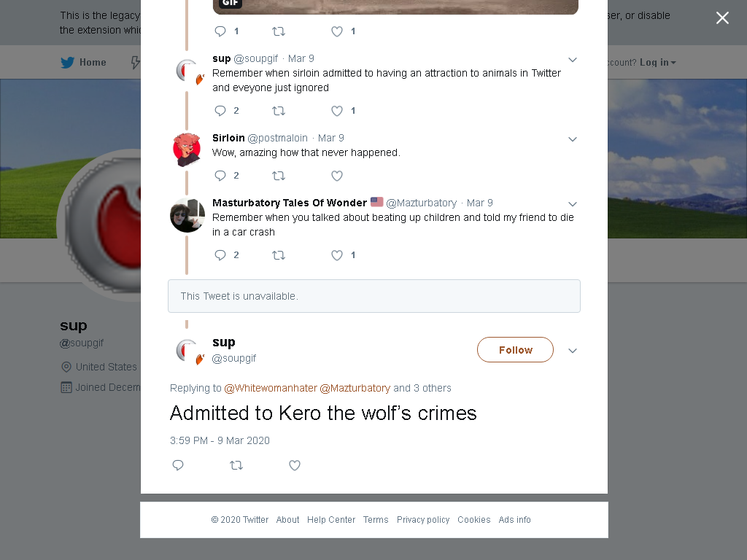Open the chevron menu beside Follow button
This screenshot has width=747, height=560.
[x=573, y=351]
